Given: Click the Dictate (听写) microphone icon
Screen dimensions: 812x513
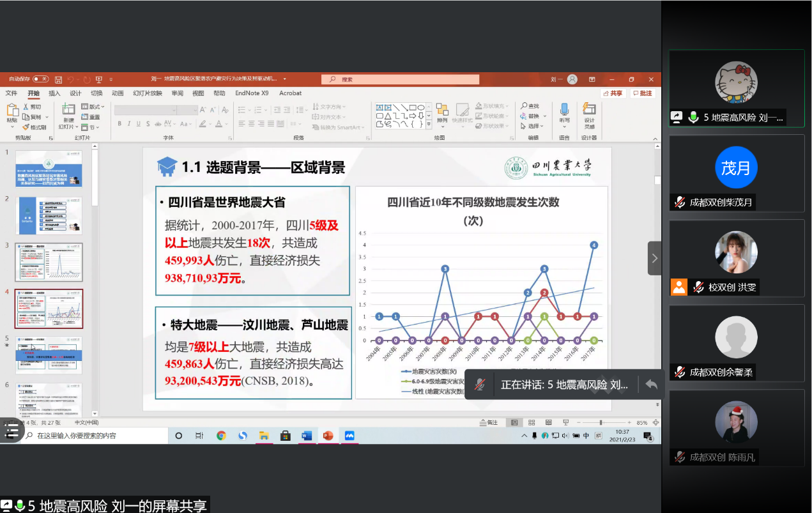Looking at the screenshot, I should tap(564, 111).
